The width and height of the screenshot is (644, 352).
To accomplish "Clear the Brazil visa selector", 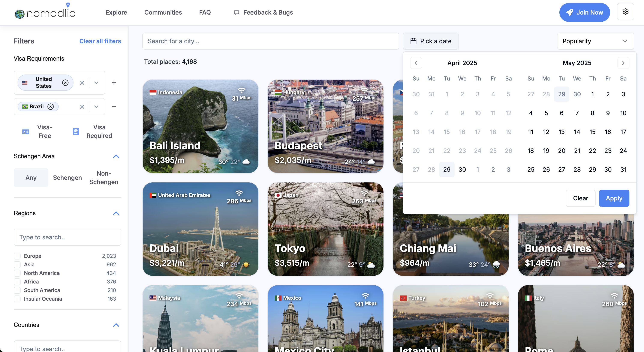I will tap(82, 107).
